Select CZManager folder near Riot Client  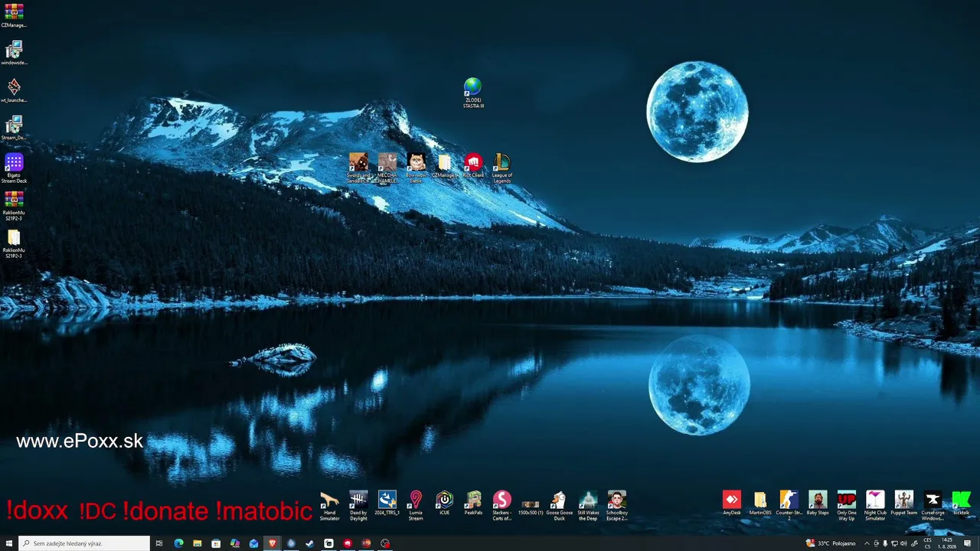pos(445,166)
